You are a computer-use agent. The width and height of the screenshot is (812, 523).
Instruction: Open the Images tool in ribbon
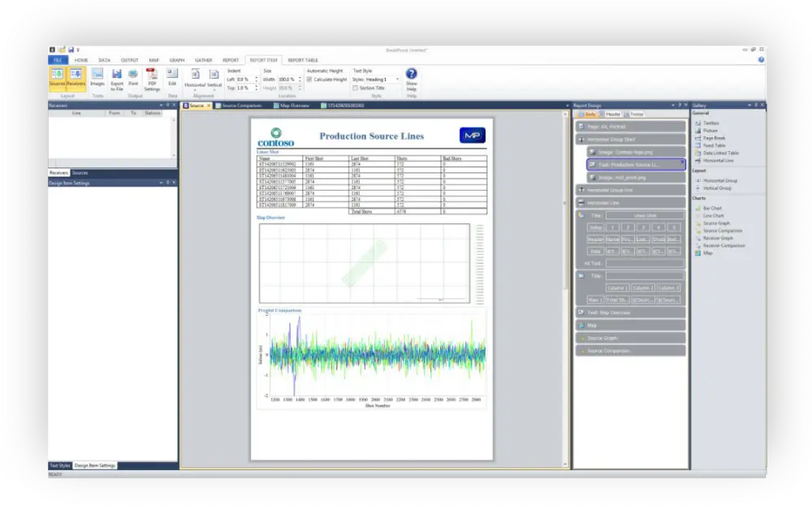(97, 78)
